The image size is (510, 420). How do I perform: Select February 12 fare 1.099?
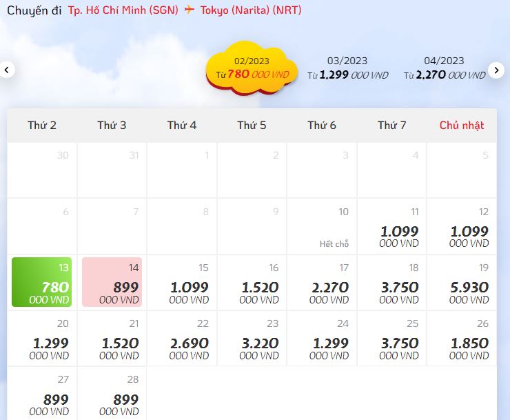pos(462,226)
